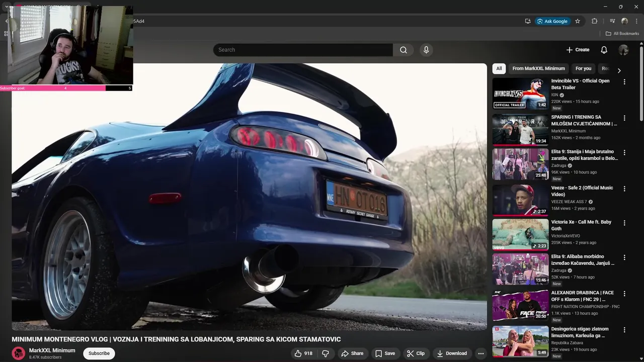Viewport: 644px width, 362px height.
Task: Click the install app icon in address bar
Action: point(528,21)
